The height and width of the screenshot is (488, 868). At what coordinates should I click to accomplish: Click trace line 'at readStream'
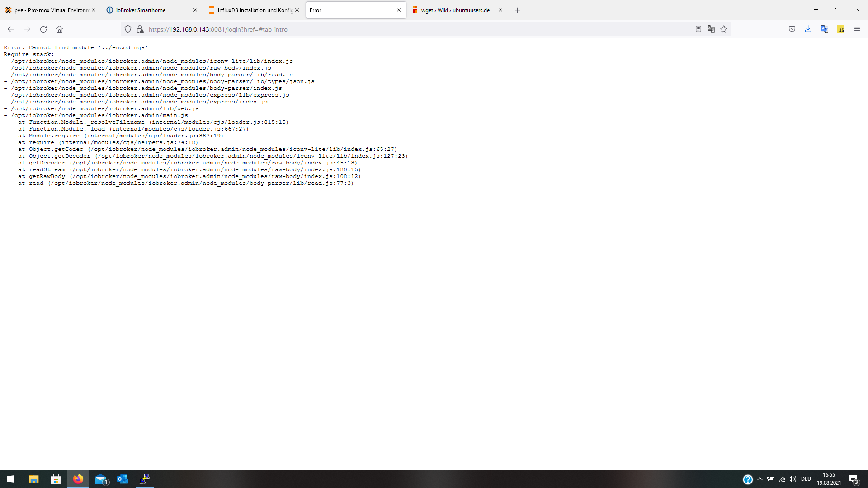(x=189, y=169)
